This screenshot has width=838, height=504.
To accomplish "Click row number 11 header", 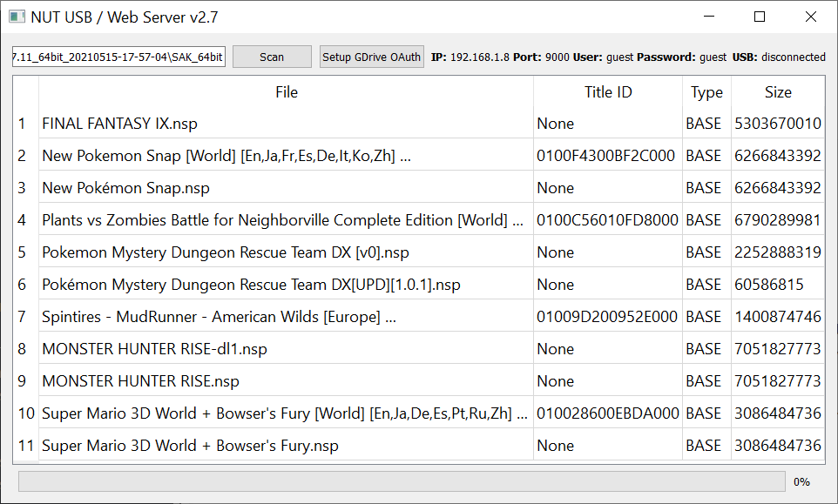I will click(x=25, y=446).
